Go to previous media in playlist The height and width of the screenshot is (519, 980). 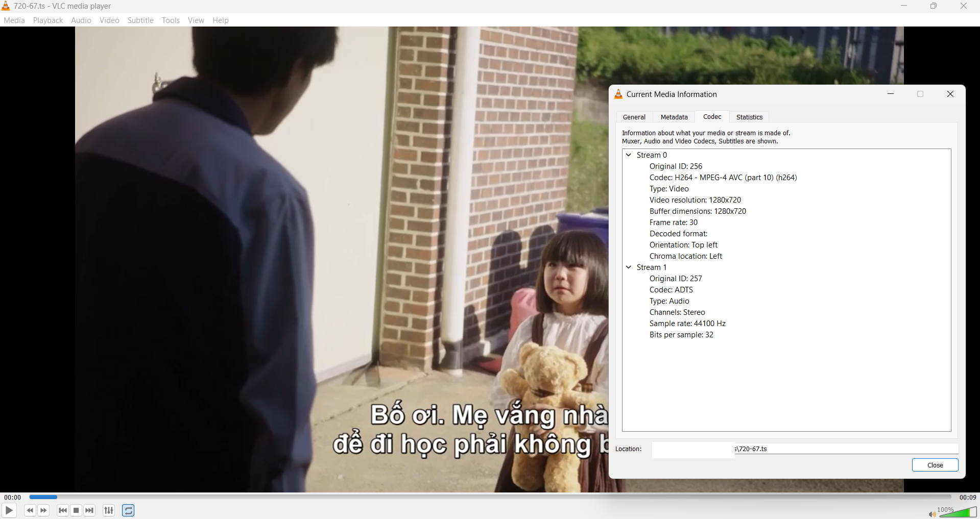pyautogui.click(x=63, y=510)
